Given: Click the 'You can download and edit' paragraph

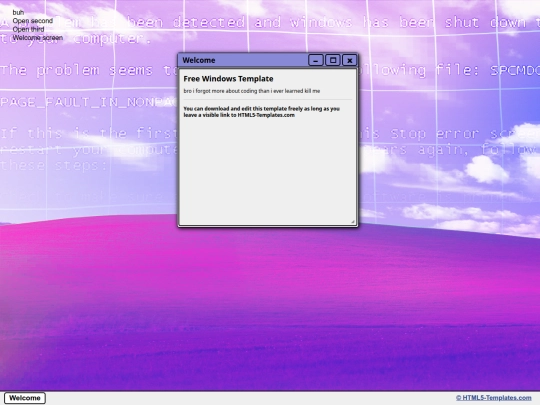Looking at the screenshot, I should click(x=262, y=112).
